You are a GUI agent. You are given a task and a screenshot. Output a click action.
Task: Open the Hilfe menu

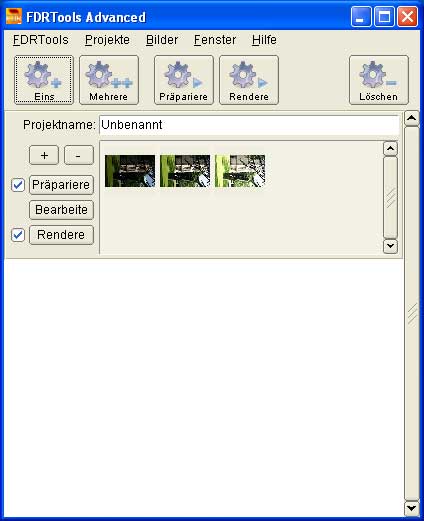pyautogui.click(x=264, y=40)
